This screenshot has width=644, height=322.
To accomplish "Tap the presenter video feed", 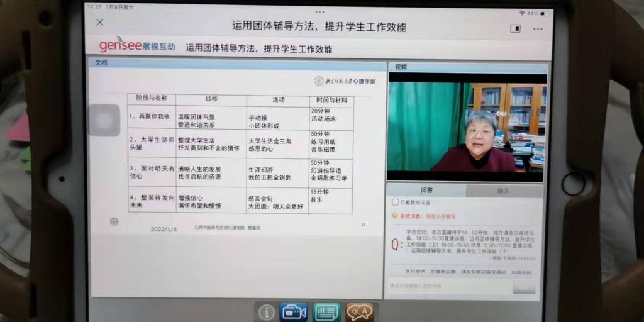I will point(466,126).
